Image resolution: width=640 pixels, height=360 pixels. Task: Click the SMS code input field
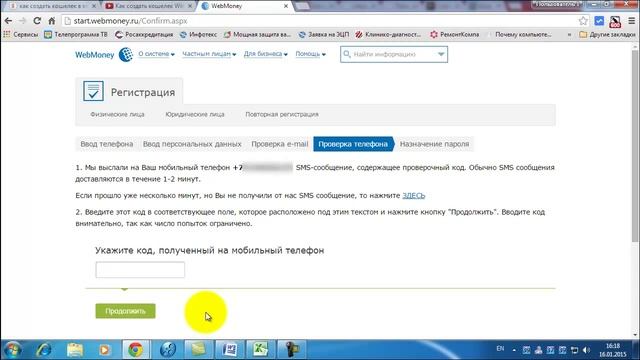coord(140,270)
